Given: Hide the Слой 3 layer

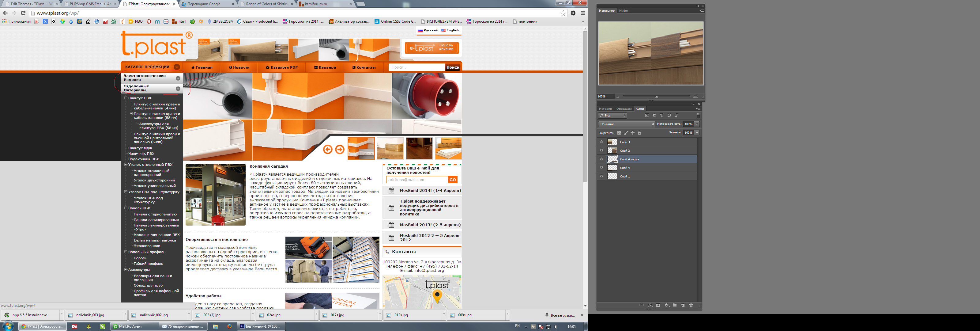Looking at the screenshot, I should 601,142.
